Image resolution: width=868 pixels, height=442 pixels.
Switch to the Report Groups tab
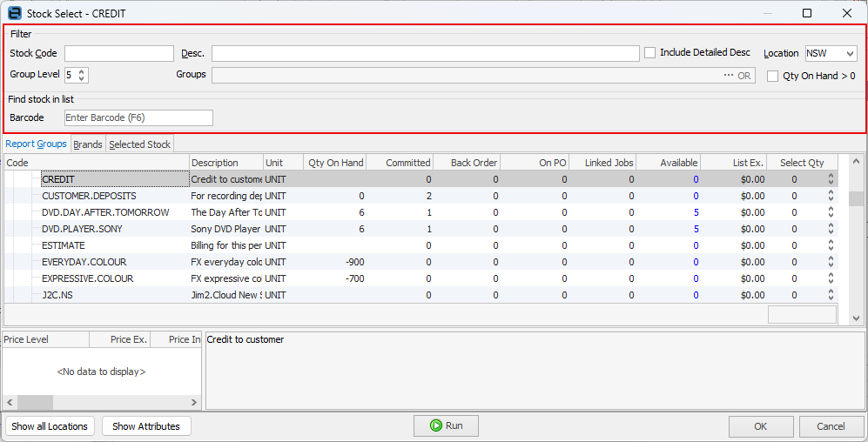[36, 144]
